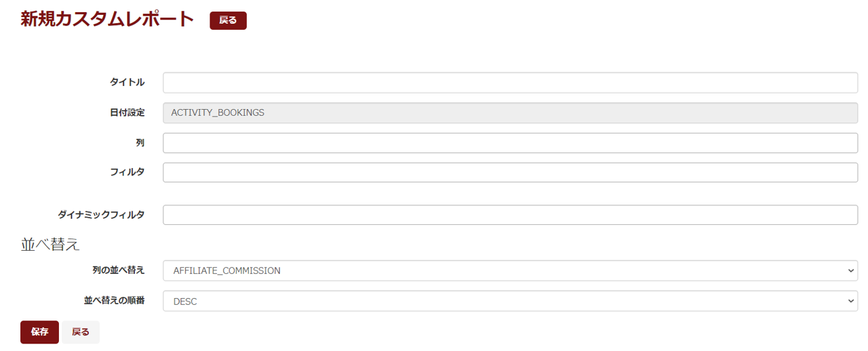Click the ダイナミックフィルタ label
The image size is (868, 351).
pos(101,215)
